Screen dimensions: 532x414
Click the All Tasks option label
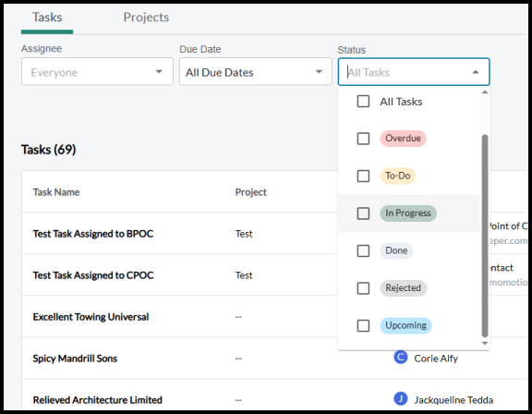[401, 102]
